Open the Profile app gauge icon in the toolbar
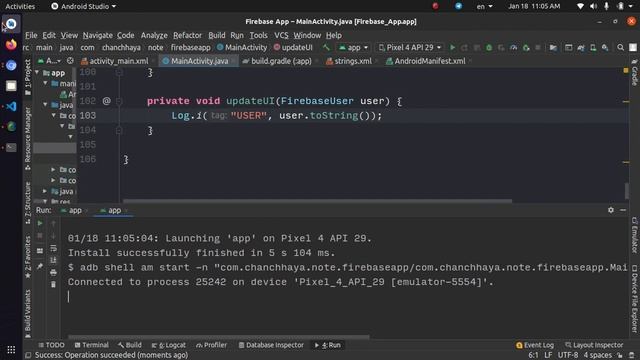640x360 pixels. click(513, 48)
